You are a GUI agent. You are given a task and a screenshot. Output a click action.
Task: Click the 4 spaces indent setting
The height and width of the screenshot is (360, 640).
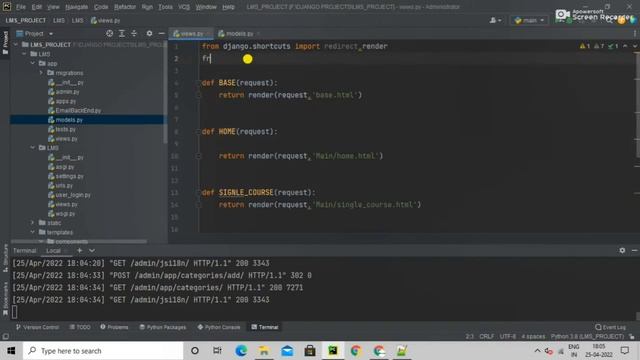click(533, 336)
